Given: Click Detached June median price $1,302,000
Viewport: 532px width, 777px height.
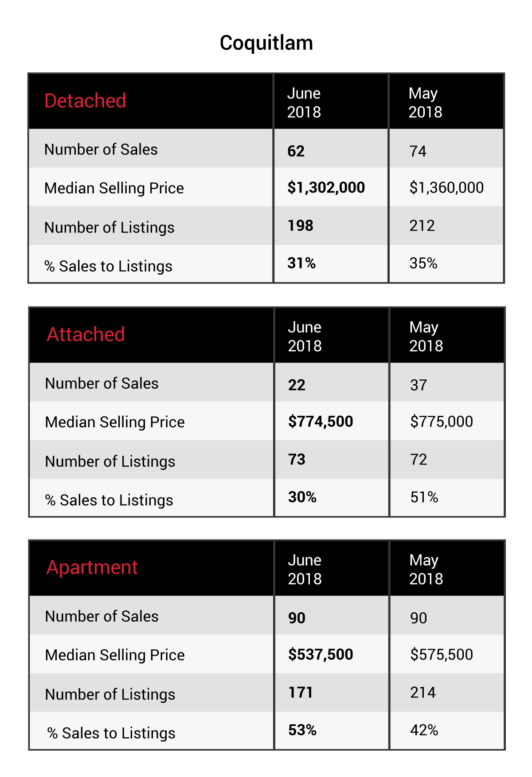Looking at the screenshot, I should 326,188.
